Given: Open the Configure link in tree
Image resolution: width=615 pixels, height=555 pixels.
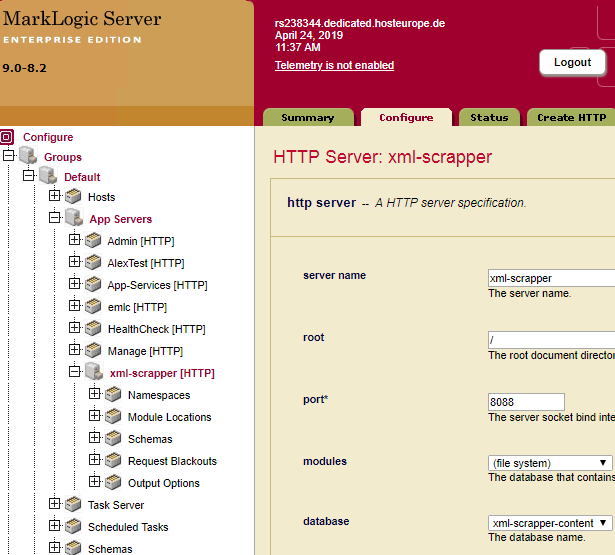Looking at the screenshot, I should point(48,137).
